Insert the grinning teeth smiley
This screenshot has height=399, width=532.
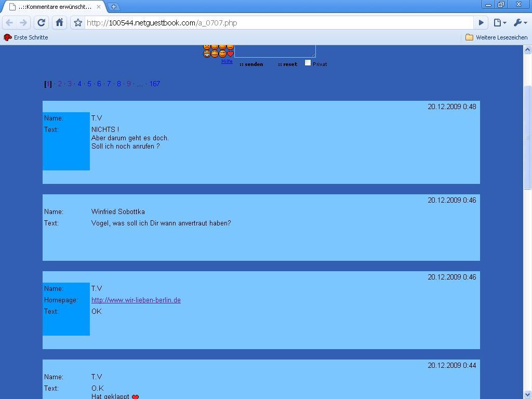[207, 54]
